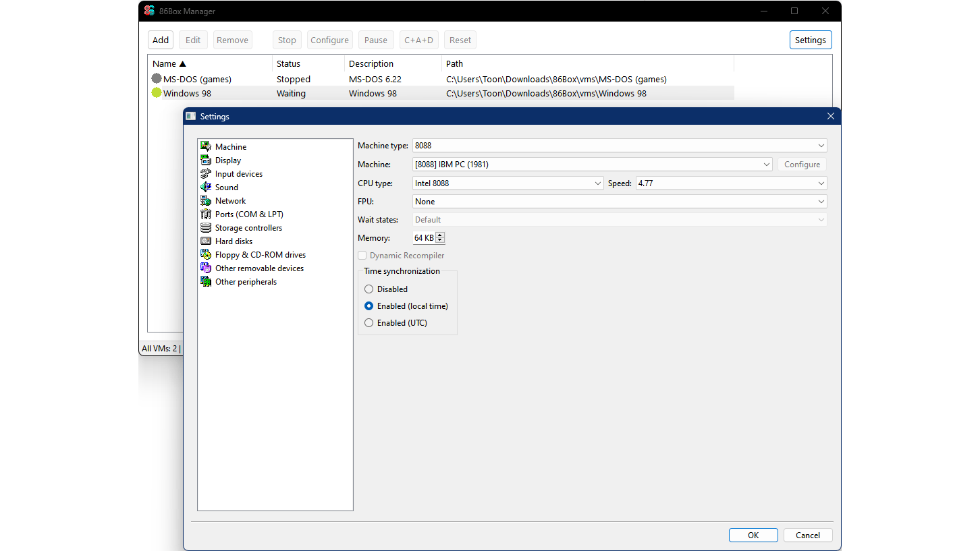Open the Network settings category
Viewport: 980px width, 551px height.
tap(231, 200)
